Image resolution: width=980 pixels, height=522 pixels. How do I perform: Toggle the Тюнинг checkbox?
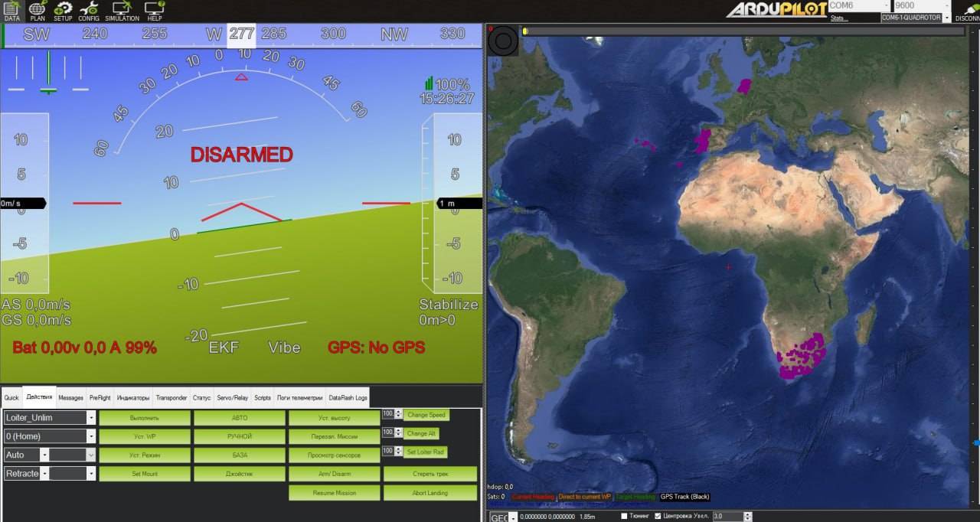pyautogui.click(x=625, y=516)
